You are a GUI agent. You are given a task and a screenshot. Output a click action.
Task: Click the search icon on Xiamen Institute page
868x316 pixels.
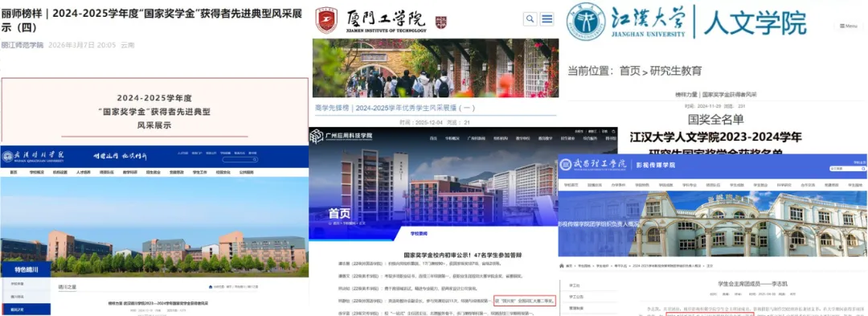coord(530,18)
